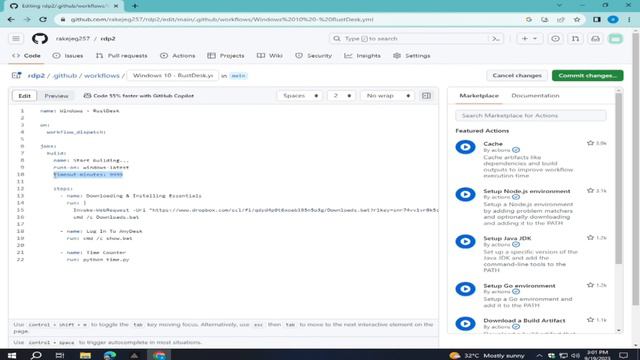Viewport: 640px width, 360px height.
Task: Select the Preview tab in editor
Action: [56, 96]
